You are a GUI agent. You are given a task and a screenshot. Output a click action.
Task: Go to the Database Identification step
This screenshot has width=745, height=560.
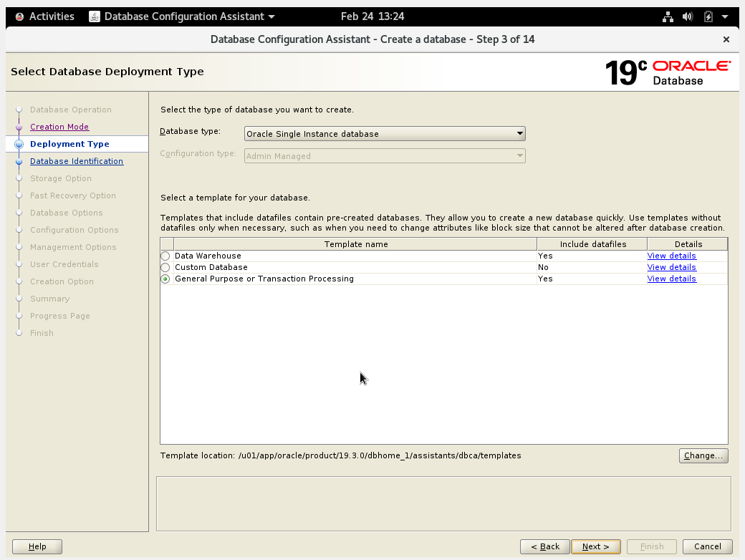pos(77,161)
